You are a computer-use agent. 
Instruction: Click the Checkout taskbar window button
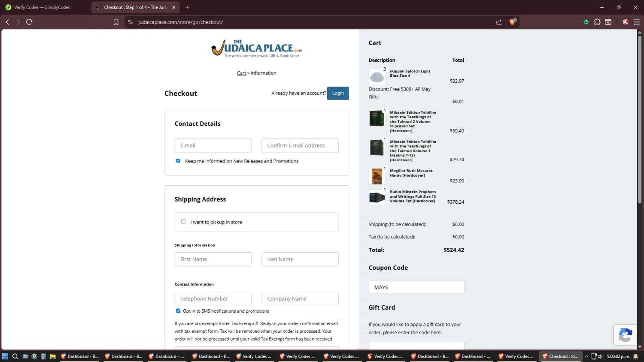560,356
